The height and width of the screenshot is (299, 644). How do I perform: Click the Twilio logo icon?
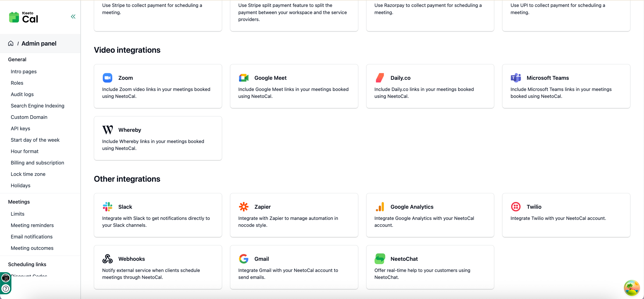pyautogui.click(x=516, y=207)
